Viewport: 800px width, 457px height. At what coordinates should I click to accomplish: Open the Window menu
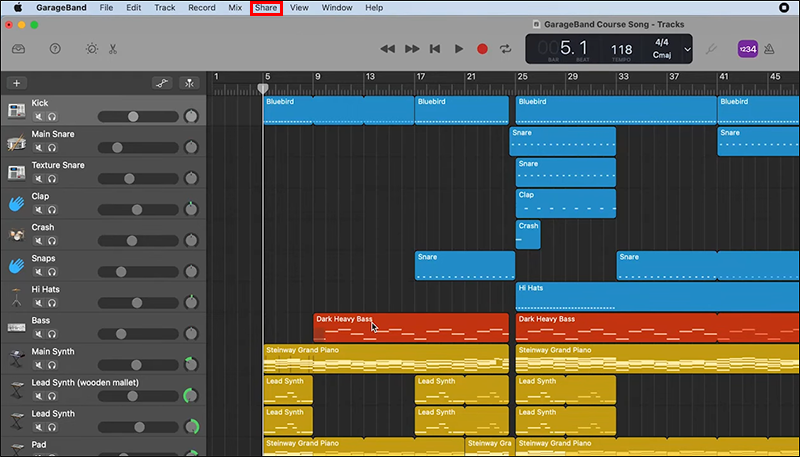(337, 8)
